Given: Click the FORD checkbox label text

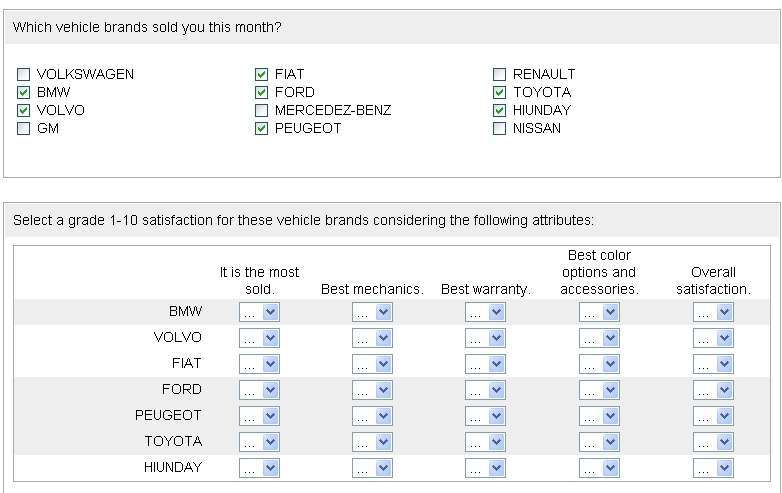Looking at the screenshot, I should 294,92.
